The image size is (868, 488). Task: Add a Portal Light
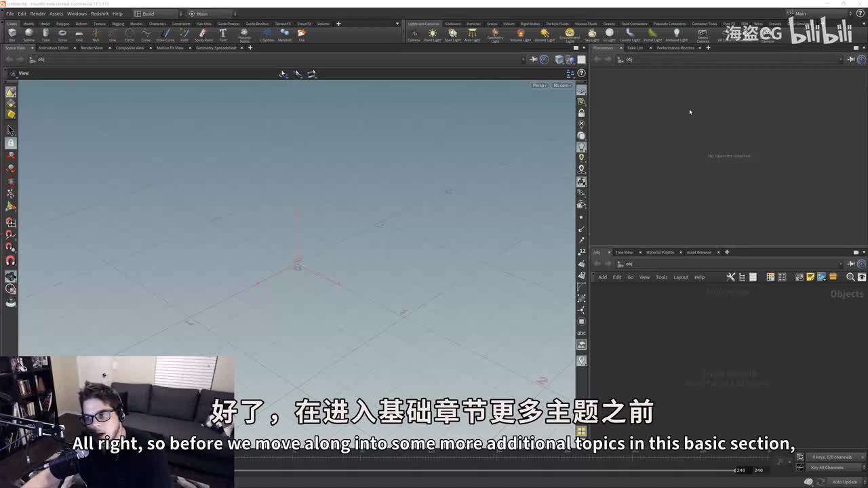point(652,35)
